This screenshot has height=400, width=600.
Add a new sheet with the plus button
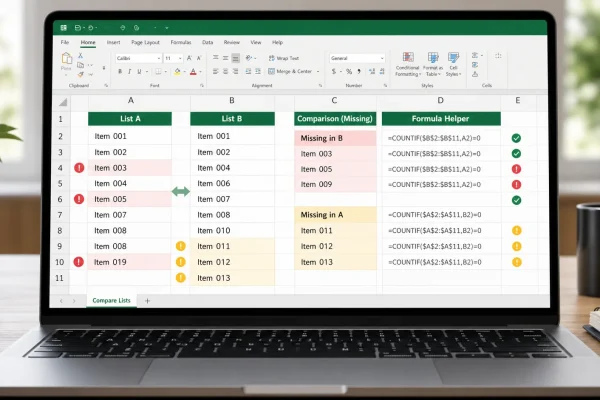(x=147, y=301)
